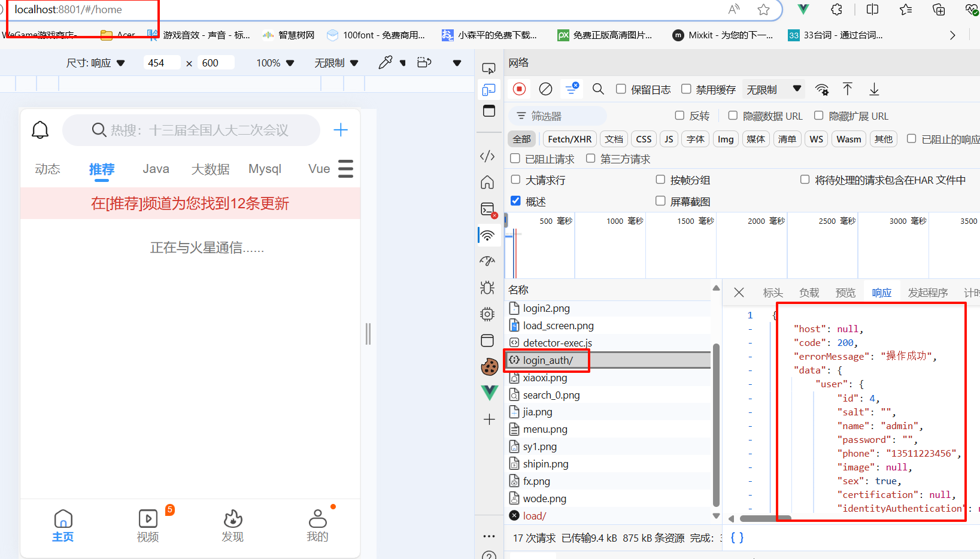Click the 筛选器 filter input

(x=557, y=116)
